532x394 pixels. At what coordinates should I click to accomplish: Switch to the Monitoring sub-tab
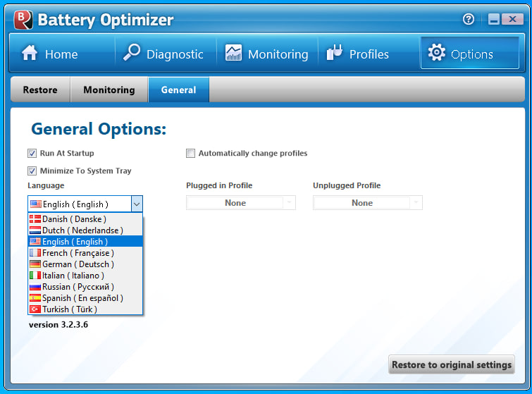(x=109, y=90)
